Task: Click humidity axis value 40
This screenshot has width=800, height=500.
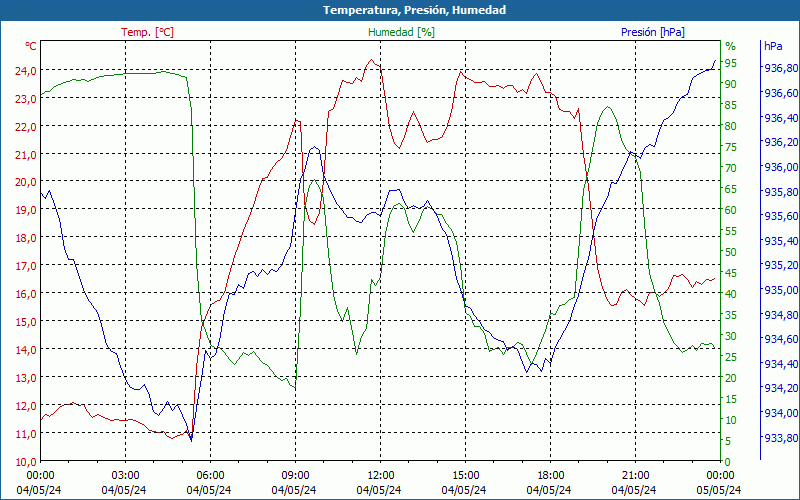Action: (x=731, y=294)
